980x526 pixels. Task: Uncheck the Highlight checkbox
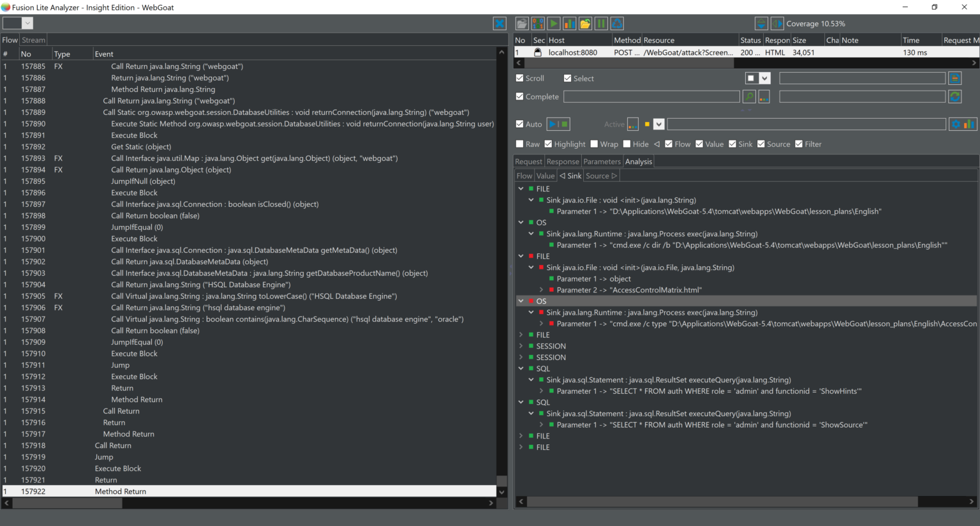tap(549, 144)
